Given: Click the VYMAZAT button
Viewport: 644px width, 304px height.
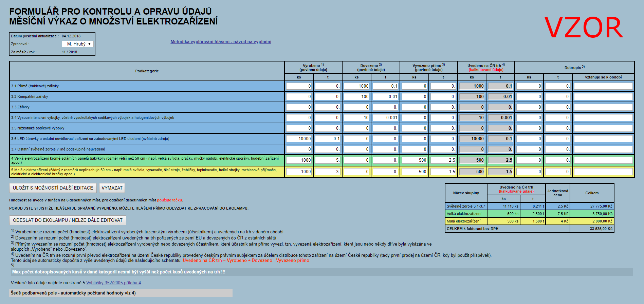Looking at the screenshot, I should pyautogui.click(x=112, y=188).
